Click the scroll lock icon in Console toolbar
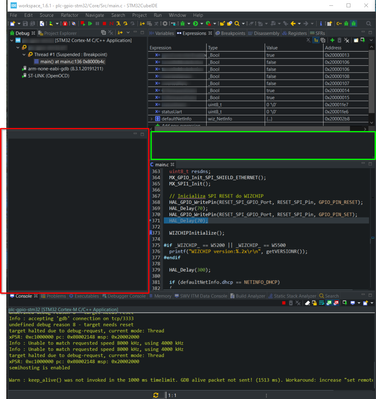 click(314, 303)
